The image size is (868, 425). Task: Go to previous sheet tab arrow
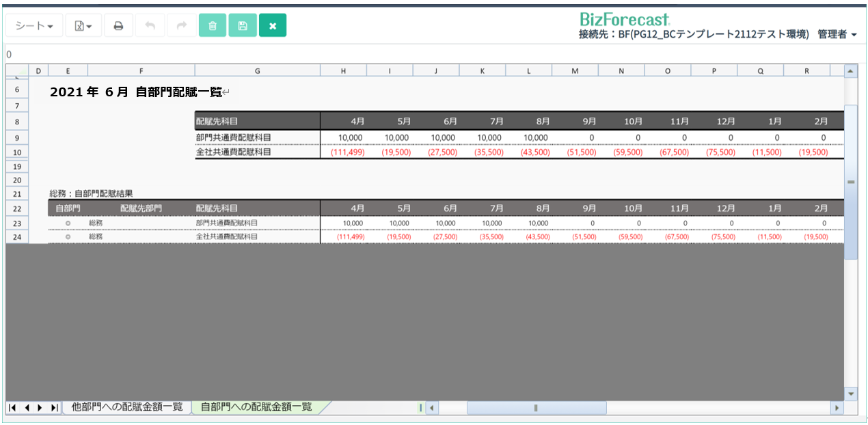[x=27, y=408]
